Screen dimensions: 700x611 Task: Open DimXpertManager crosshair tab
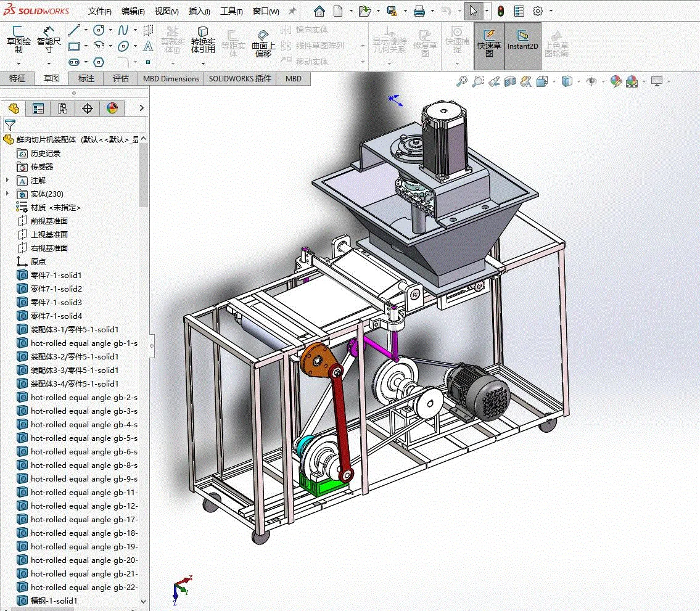[x=87, y=108]
